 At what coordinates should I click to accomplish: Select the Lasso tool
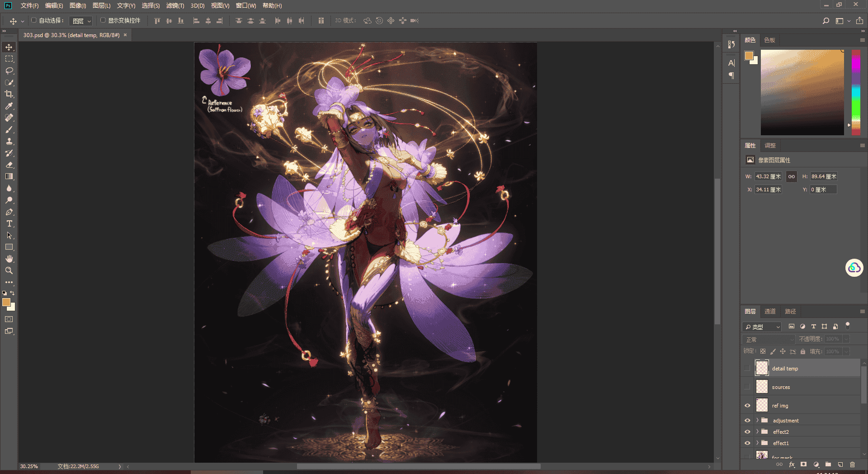(x=9, y=71)
